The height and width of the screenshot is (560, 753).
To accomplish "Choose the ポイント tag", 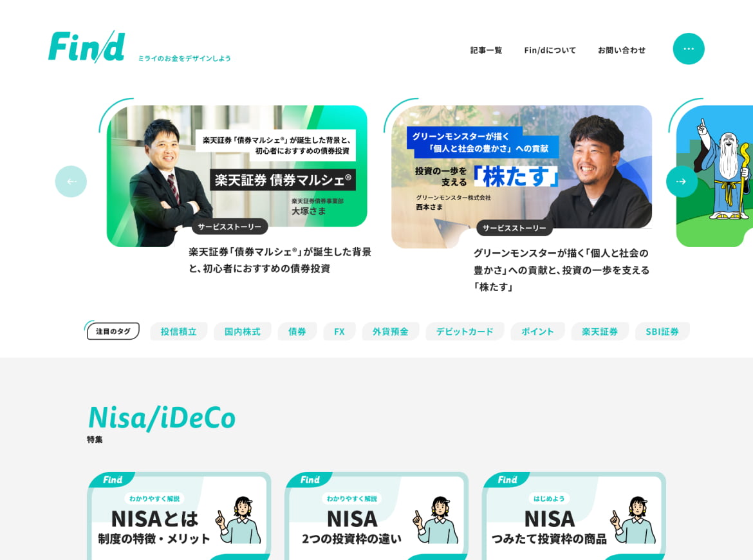I will [537, 331].
